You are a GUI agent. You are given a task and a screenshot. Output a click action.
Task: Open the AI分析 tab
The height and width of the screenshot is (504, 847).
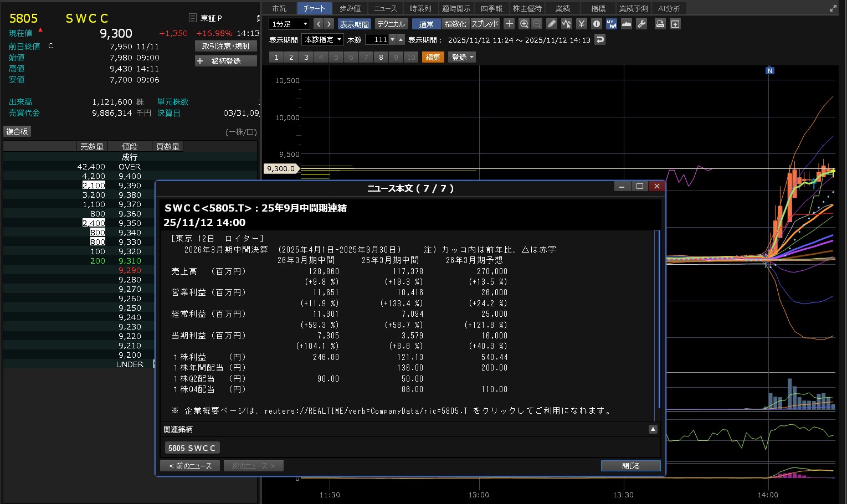(x=669, y=8)
